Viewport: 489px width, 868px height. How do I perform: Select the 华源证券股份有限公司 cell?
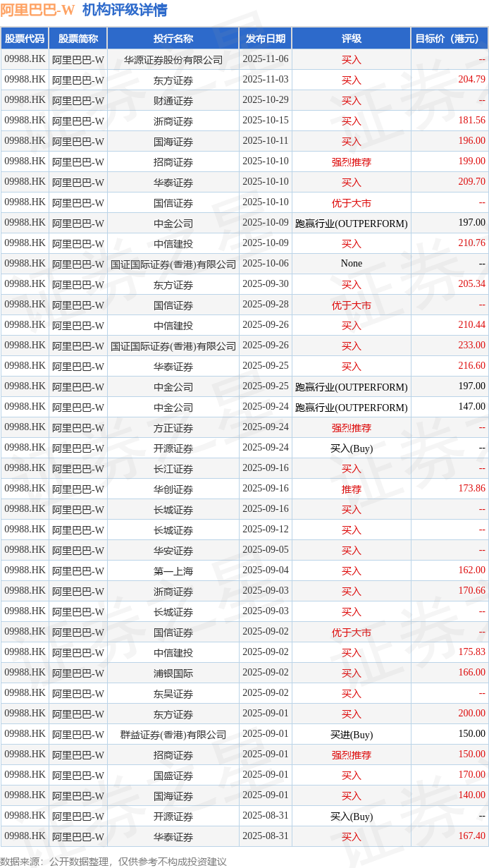click(173, 60)
